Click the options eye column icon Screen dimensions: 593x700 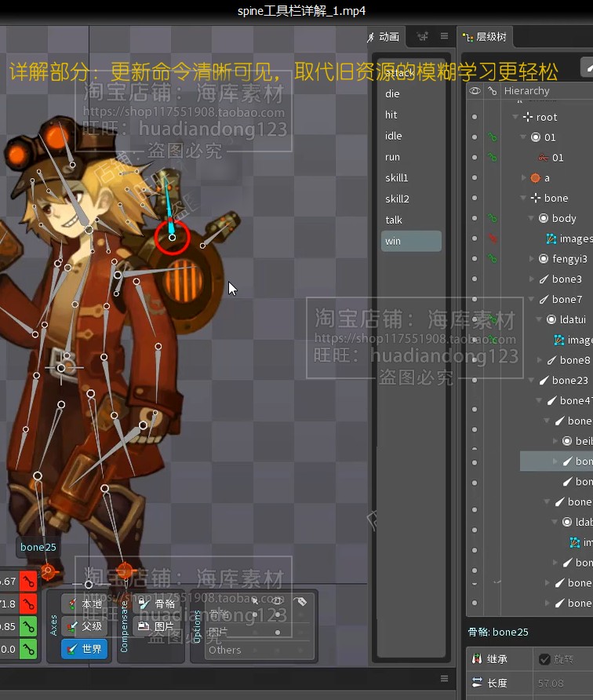(x=277, y=601)
